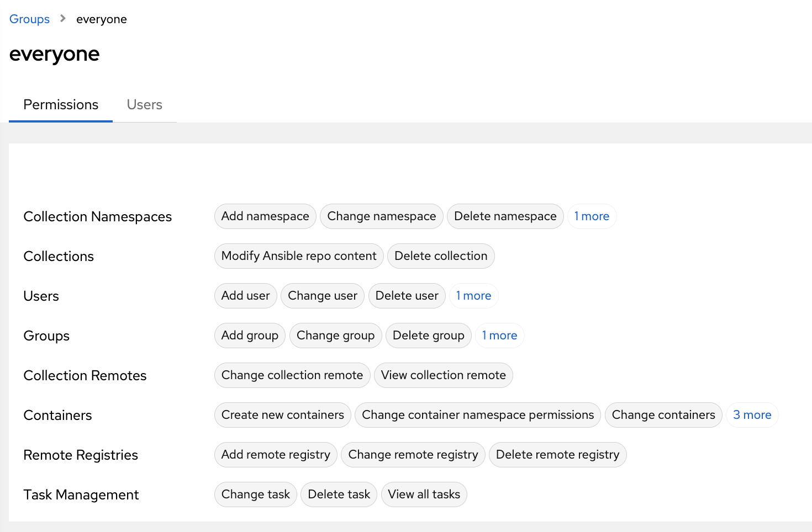This screenshot has height=532, width=812.
Task: Expand '1 more' in Groups row
Action: pyautogui.click(x=499, y=336)
